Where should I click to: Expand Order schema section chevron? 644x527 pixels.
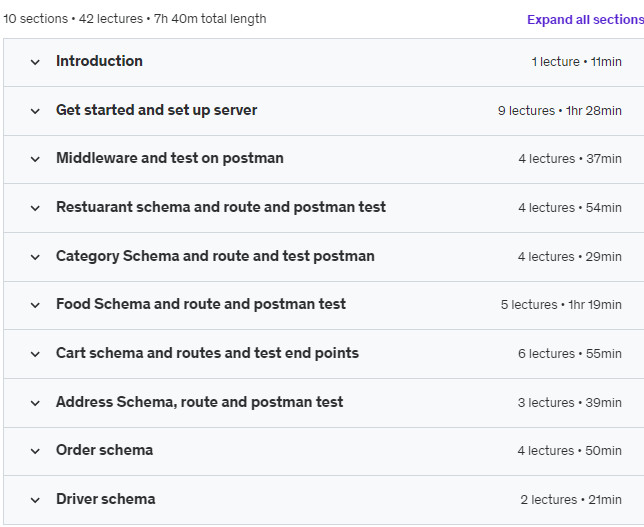click(x=35, y=451)
